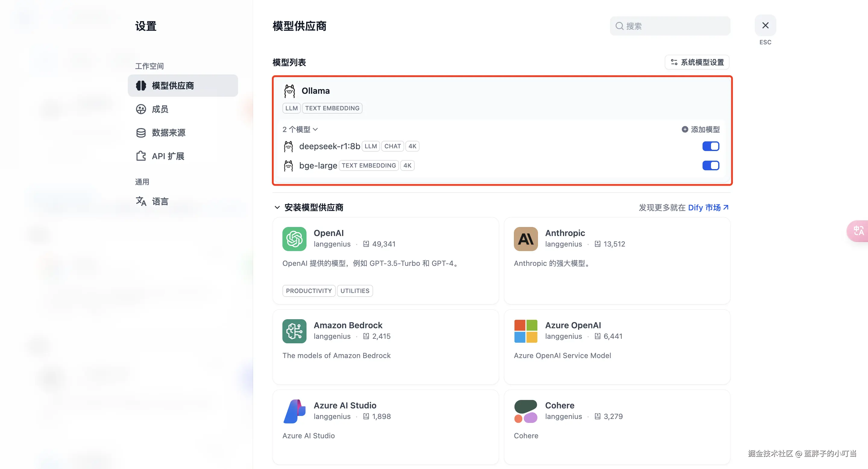Open 系统模型设置 button
Screen dimensions: 868x469
(697, 62)
